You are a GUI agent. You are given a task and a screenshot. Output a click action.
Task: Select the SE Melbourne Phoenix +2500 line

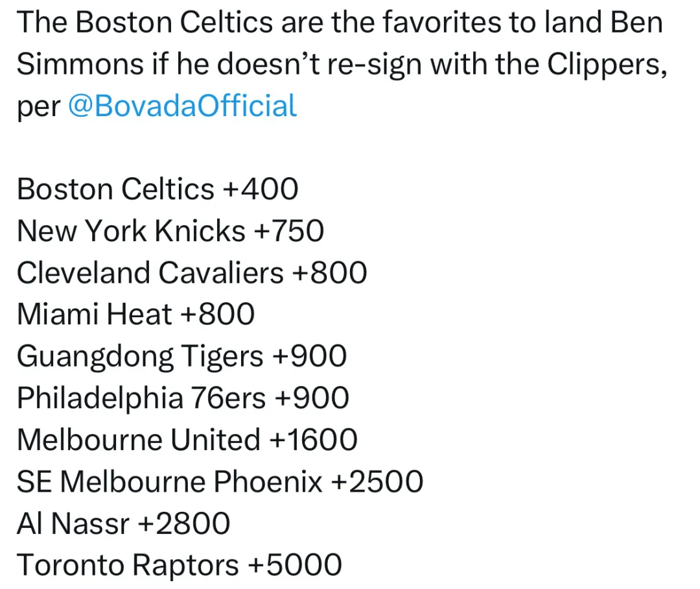(220, 482)
